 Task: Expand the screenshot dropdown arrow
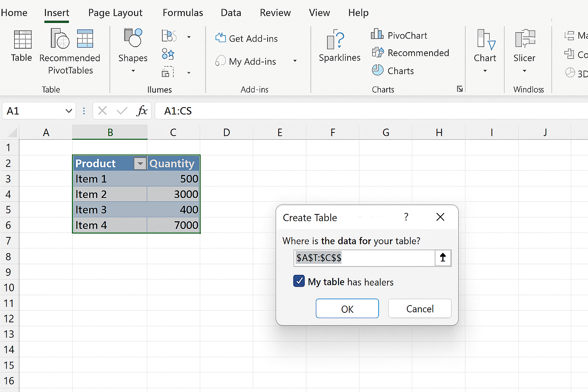(189, 73)
